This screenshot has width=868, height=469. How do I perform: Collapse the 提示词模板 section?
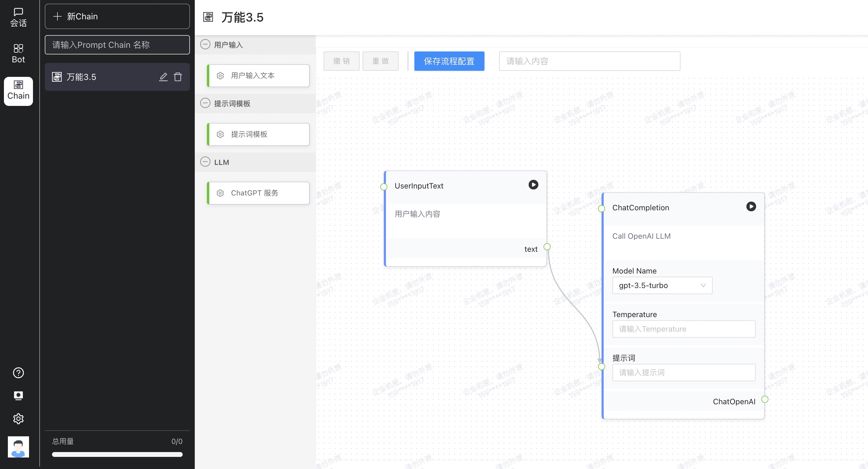click(205, 103)
